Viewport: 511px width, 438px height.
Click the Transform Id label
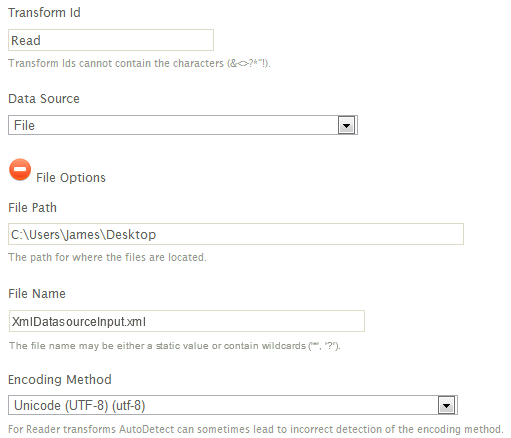point(44,13)
